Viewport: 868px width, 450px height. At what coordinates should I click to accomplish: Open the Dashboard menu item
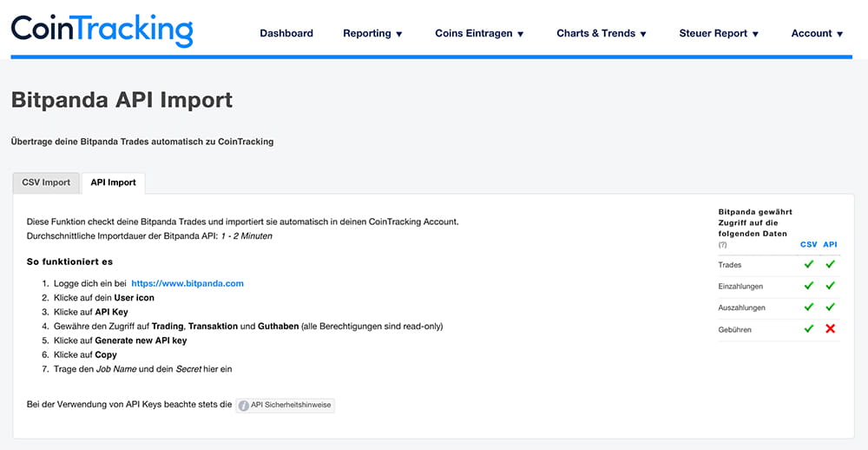click(x=286, y=33)
